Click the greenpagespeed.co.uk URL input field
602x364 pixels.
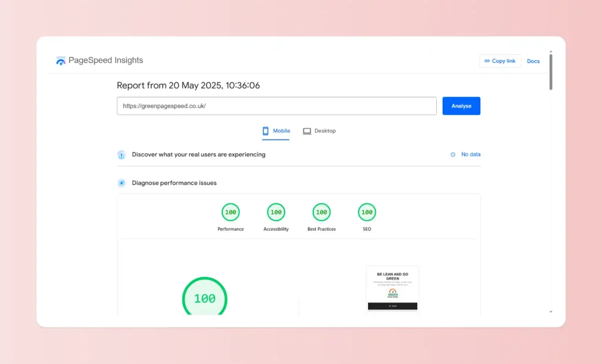276,106
